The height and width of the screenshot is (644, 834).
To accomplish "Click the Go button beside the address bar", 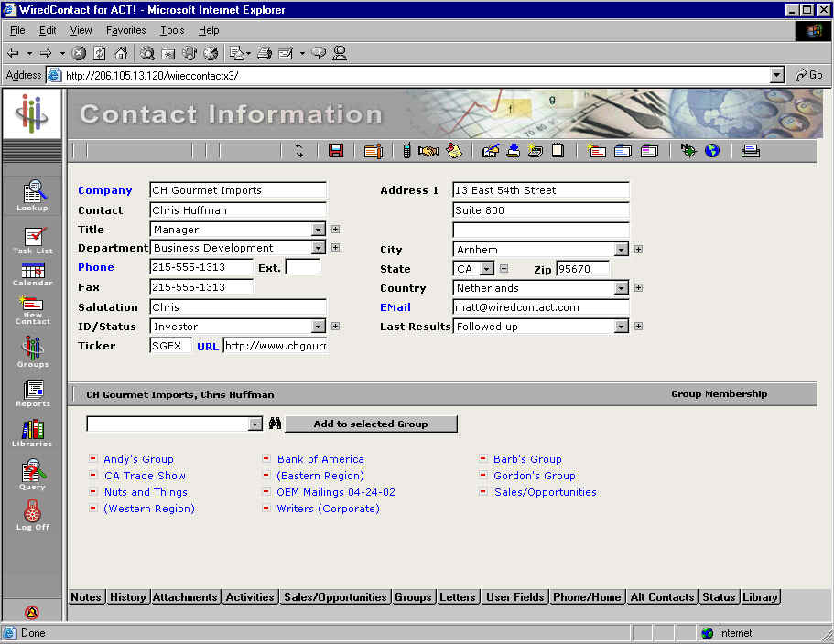I will tap(809, 75).
